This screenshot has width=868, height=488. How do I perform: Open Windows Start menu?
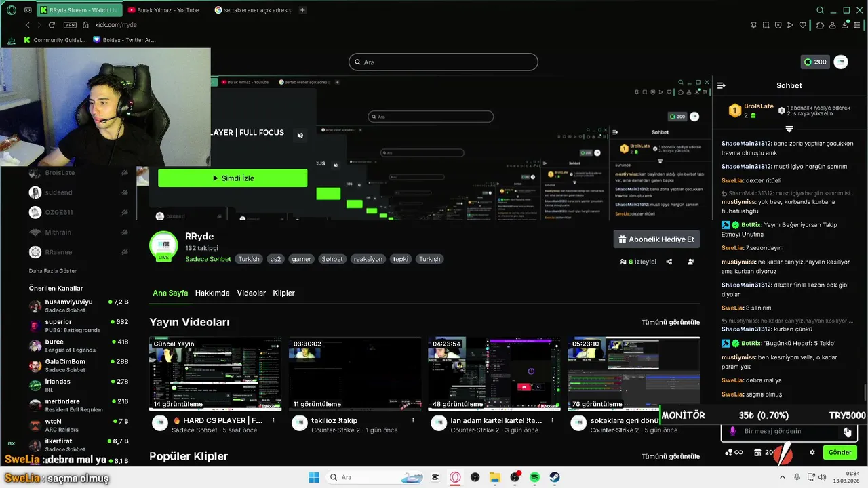click(x=314, y=477)
